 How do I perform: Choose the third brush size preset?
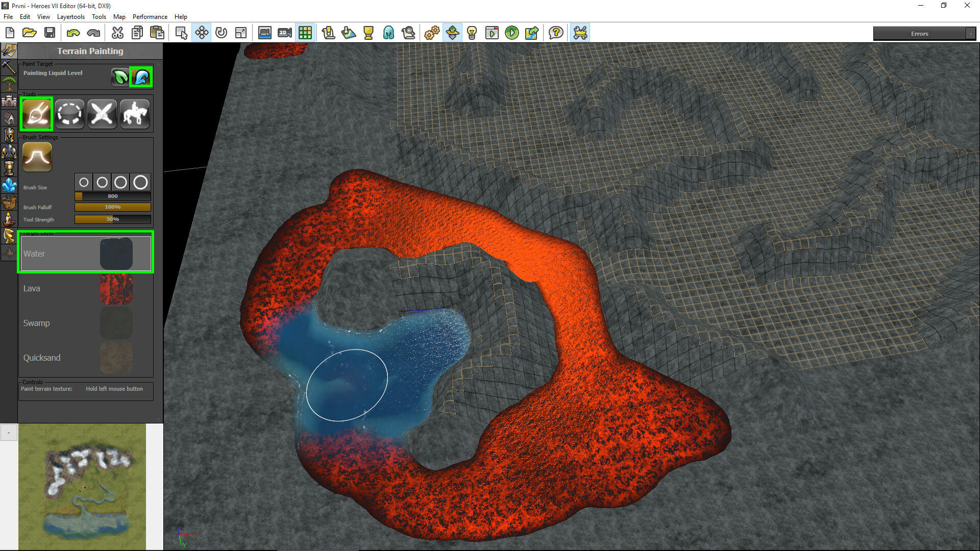pyautogui.click(x=120, y=182)
